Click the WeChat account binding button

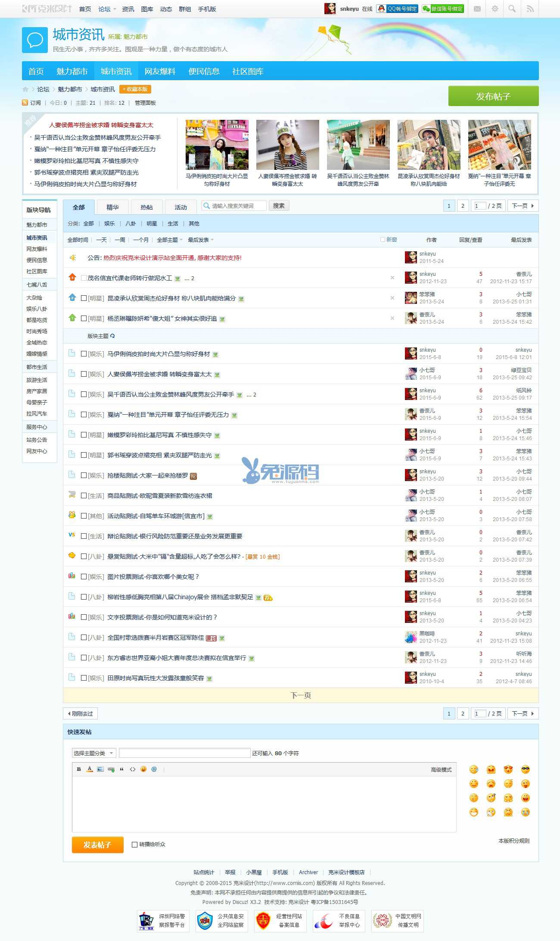[x=443, y=9]
